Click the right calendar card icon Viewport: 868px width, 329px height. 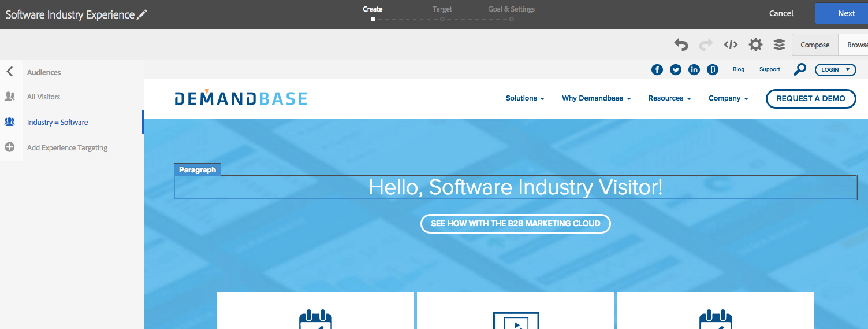pos(716,320)
